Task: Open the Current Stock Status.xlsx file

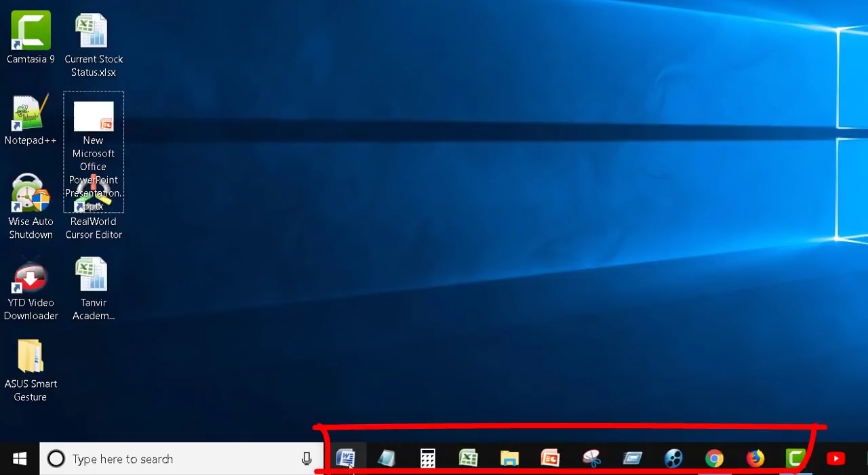Action: click(93, 44)
